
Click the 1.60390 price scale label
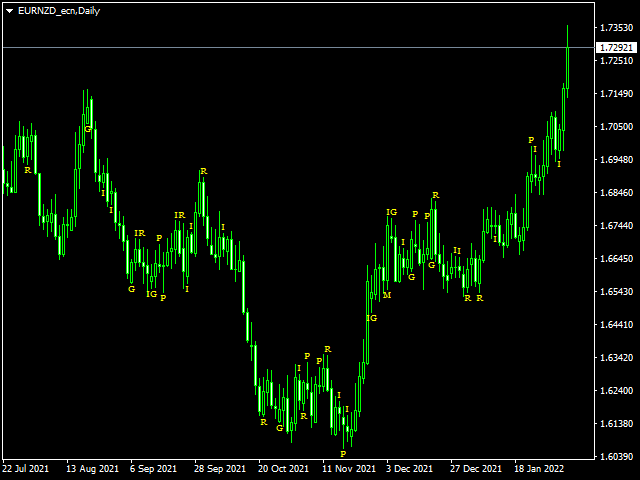616,456
